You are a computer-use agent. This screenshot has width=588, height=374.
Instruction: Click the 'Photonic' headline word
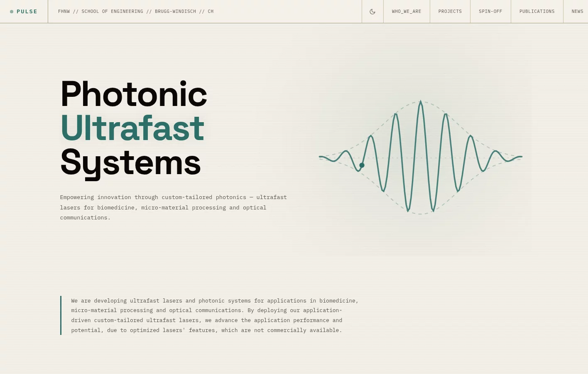point(134,94)
